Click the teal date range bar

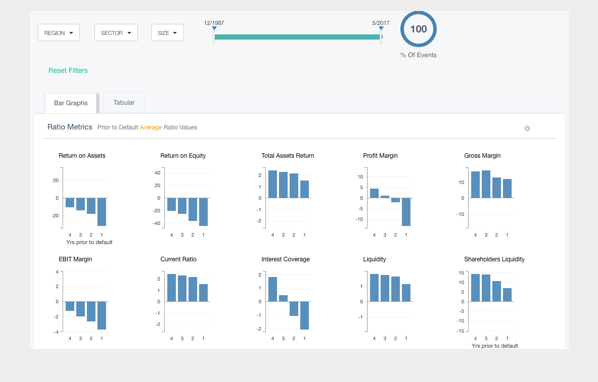297,37
